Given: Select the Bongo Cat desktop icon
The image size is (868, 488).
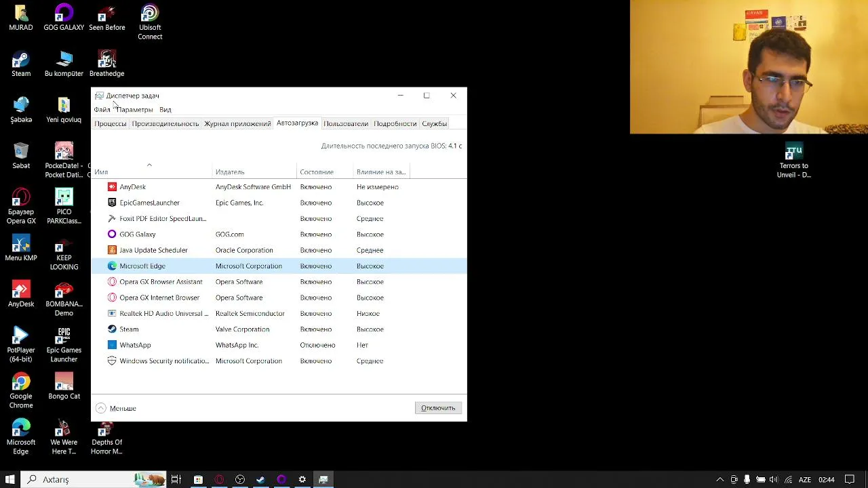Looking at the screenshot, I should click(x=64, y=386).
